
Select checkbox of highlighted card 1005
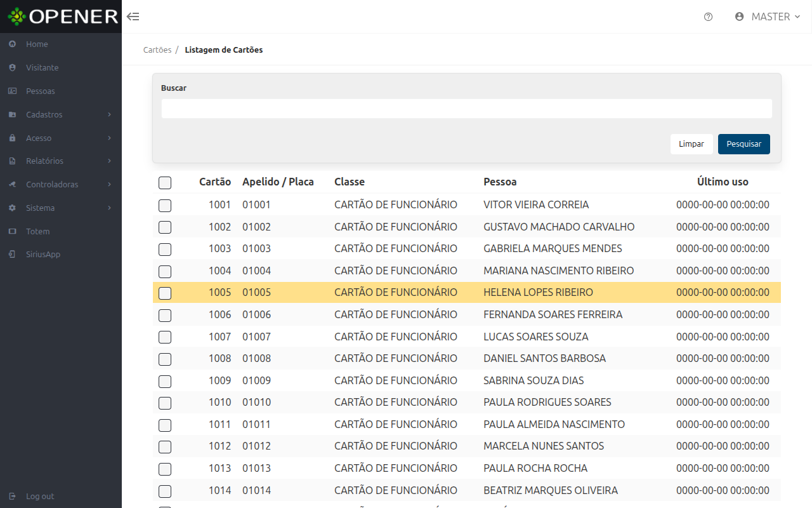point(165,293)
